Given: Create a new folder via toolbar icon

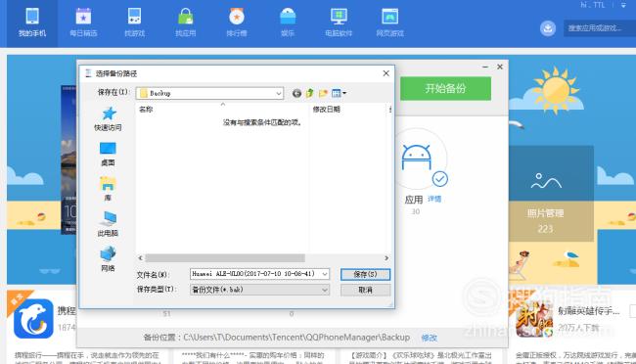Looking at the screenshot, I should point(323,93).
